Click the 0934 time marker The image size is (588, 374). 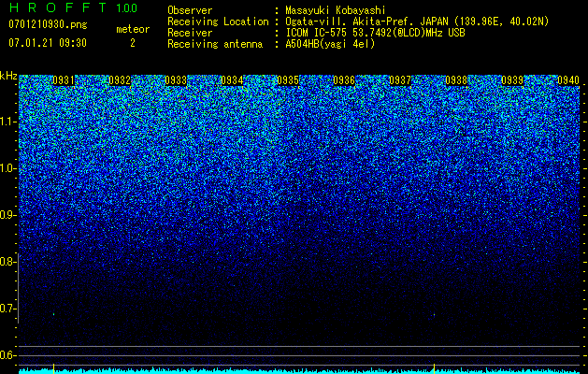pos(232,80)
